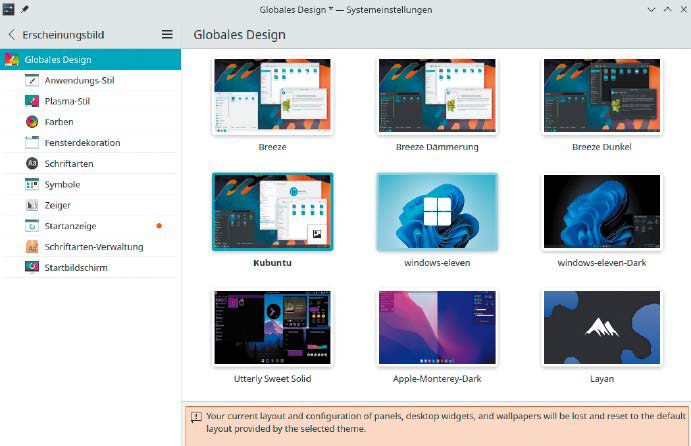
Task: Click the Apple-Monterey-Dark label text
Action: tap(437, 379)
